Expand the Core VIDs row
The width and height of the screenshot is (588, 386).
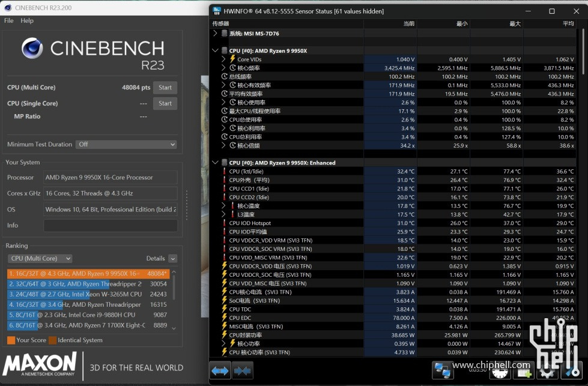click(223, 59)
